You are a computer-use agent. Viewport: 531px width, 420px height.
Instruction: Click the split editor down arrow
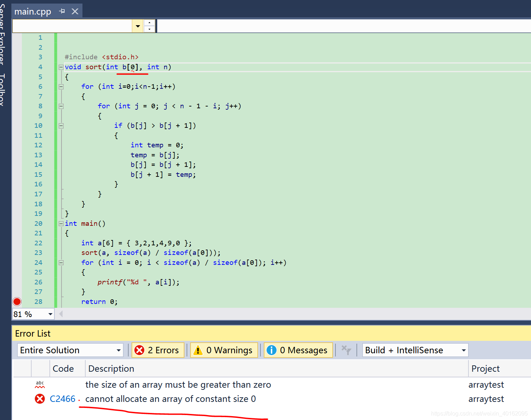pyautogui.click(x=149, y=29)
